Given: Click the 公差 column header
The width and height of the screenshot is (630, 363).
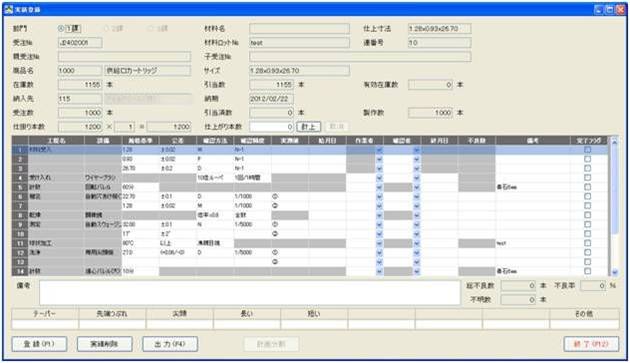Looking at the screenshot, I should 178,140.
